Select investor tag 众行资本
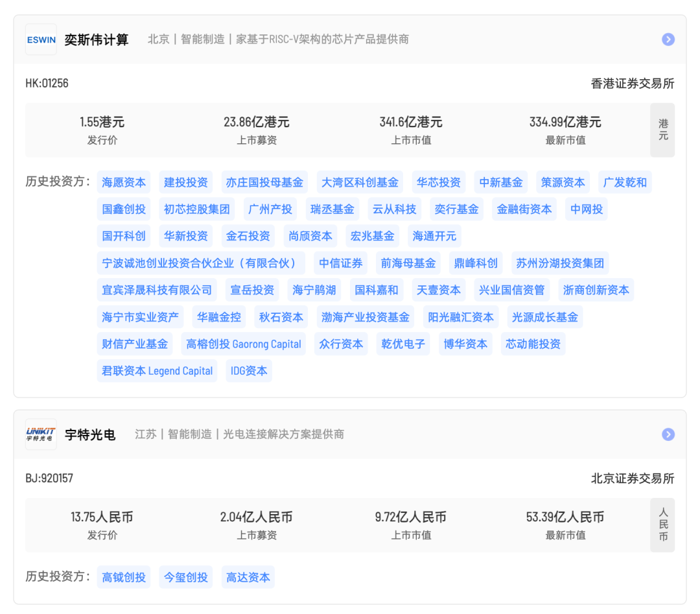700x614 pixels. (341, 344)
